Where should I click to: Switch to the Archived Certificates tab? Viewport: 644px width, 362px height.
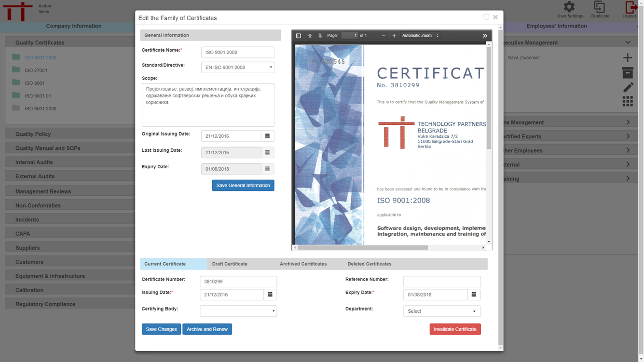303,264
